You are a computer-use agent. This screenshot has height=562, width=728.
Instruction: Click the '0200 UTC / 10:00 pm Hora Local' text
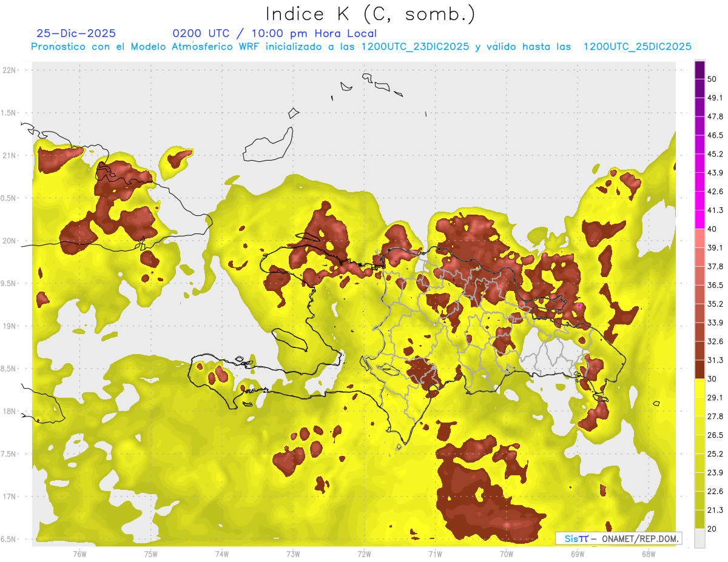(274, 33)
